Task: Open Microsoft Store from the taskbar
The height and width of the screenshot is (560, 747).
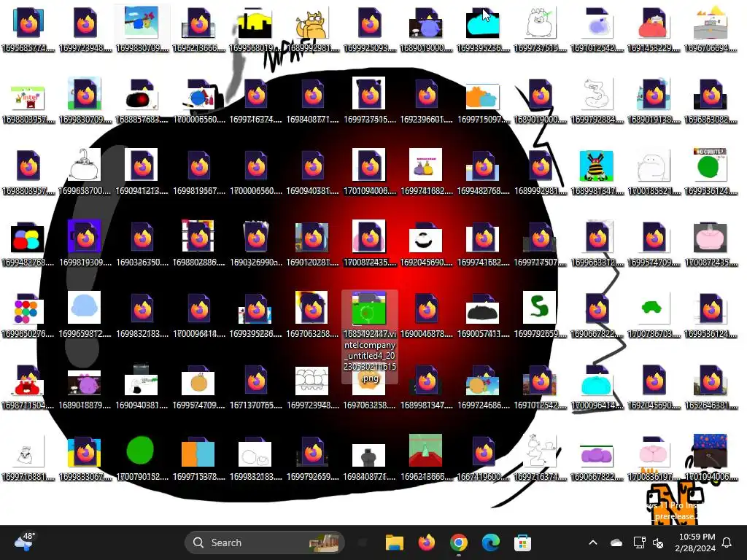Action: tap(522, 542)
